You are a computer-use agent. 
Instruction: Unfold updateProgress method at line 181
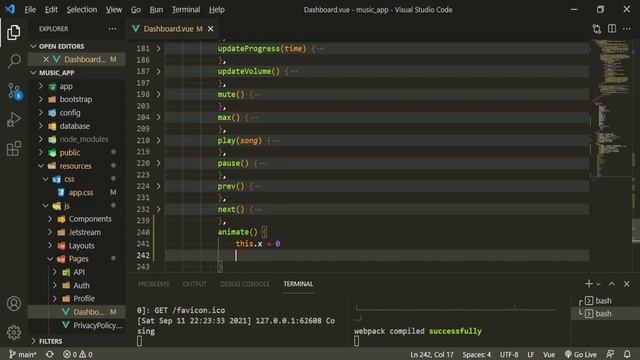158,49
